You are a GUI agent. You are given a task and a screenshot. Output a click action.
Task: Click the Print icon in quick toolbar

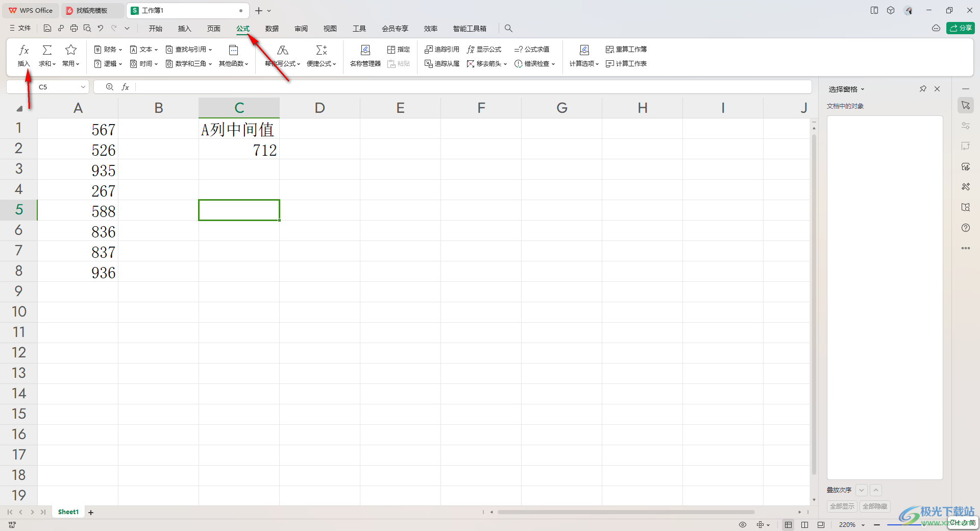pos(74,29)
